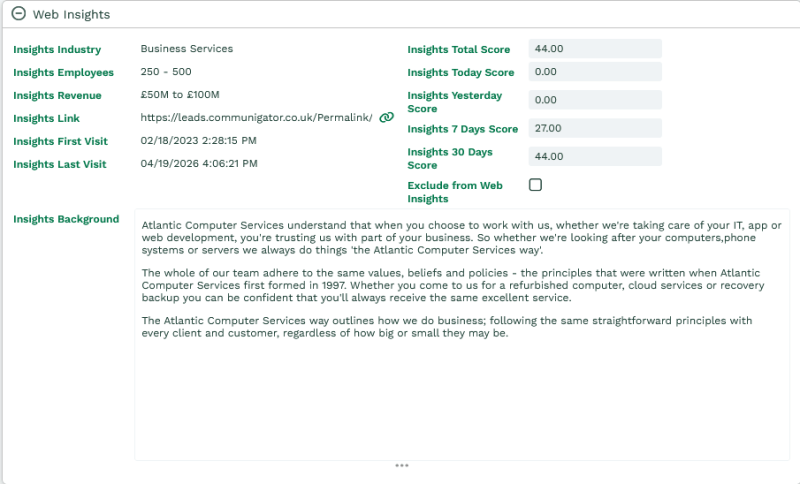Tick the Exclude from Web Insights checkbox
This screenshot has width=800, height=484.
click(x=535, y=185)
